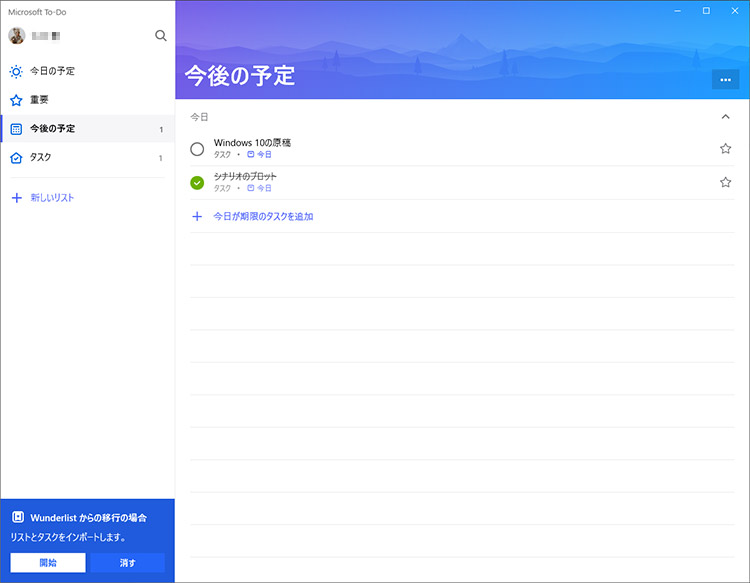Select 今日の予定 in the sidebar
The height and width of the screenshot is (583, 750).
(52, 72)
